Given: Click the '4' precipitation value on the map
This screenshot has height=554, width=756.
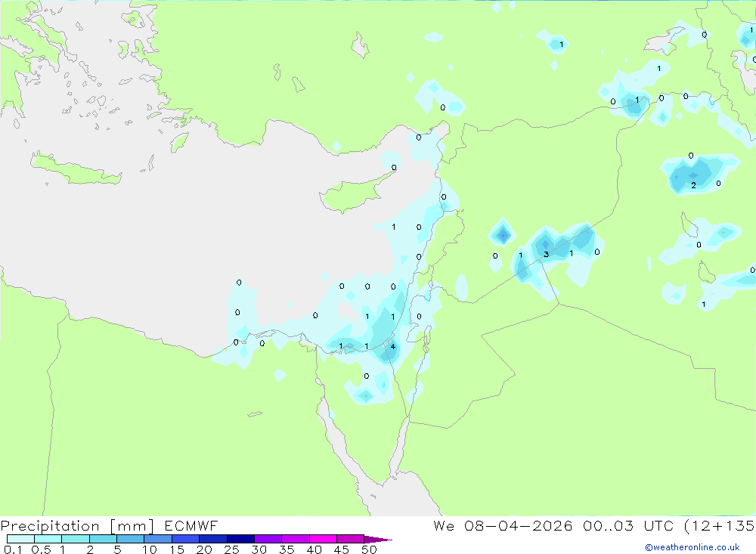Looking at the screenshot, I should point(393,346).
